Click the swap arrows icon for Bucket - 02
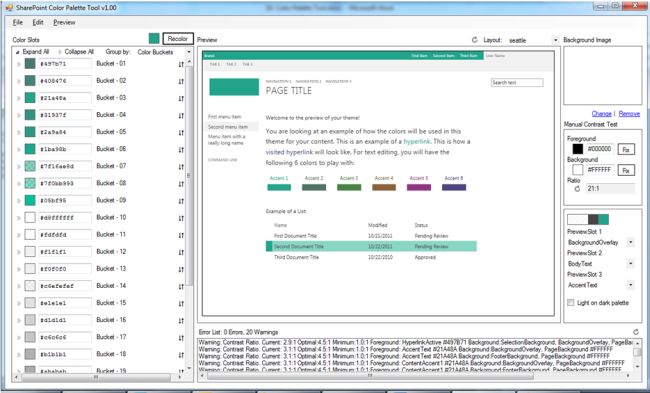 pyautogui.click(x=181, y=81)
